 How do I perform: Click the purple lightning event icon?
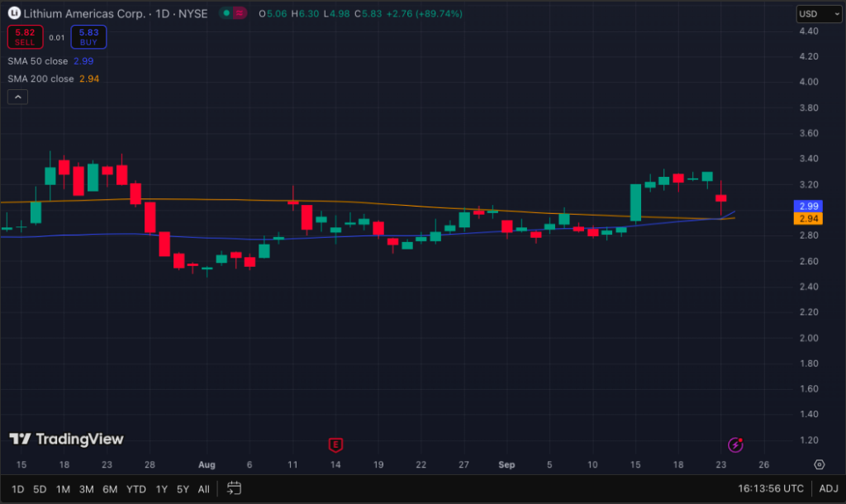735,445
